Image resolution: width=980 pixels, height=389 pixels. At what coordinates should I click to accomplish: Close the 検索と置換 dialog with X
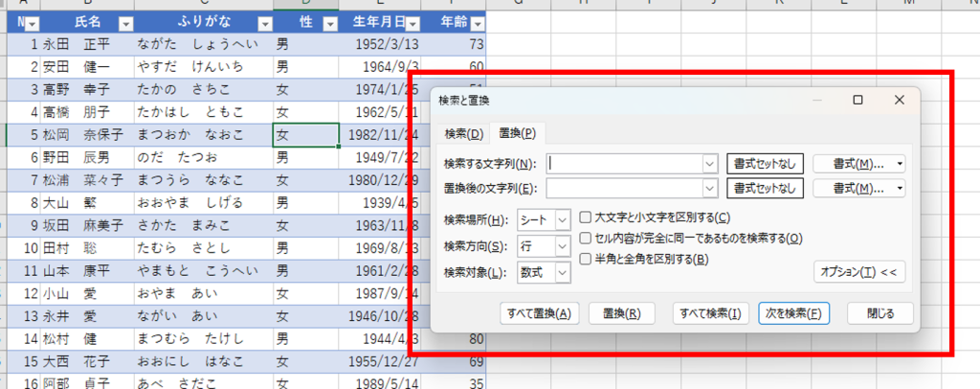click(x=899, y=100)
